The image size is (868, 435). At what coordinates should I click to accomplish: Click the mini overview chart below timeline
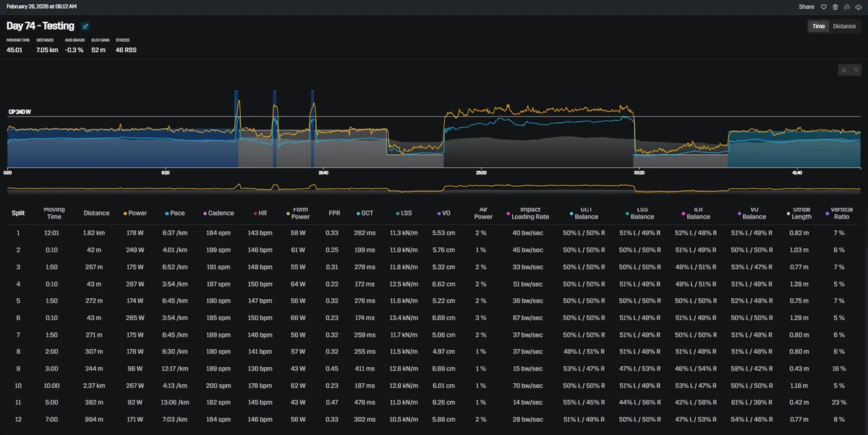pos(434,188)
